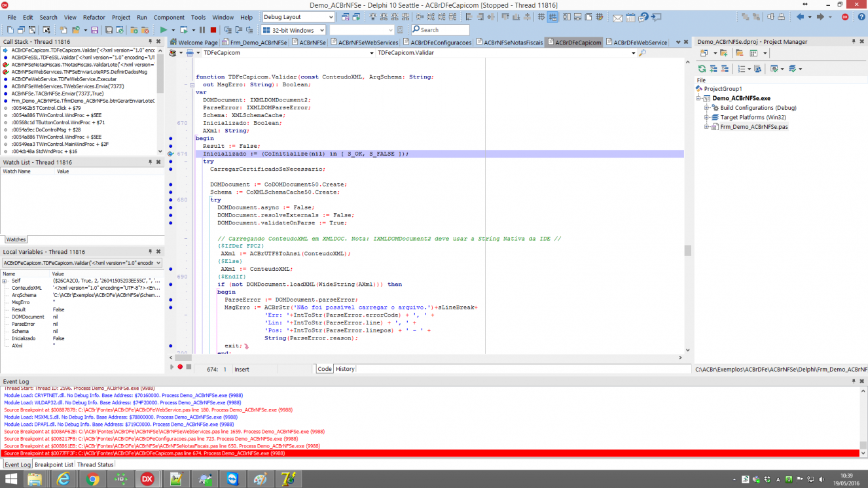This screenshot has width=868, height=488.
Task: Select TNotasFiscais.ValidarLote call stack entry
Action: pos(79,65)
